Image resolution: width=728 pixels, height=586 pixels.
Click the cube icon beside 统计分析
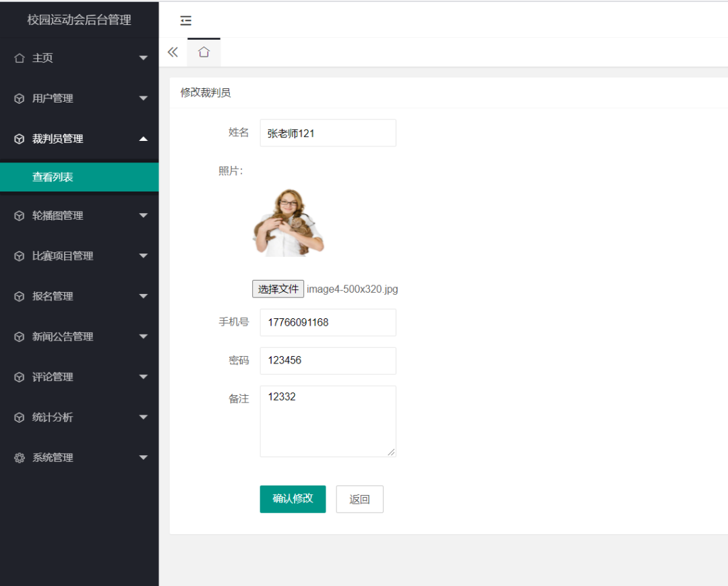(x=19, y=417)
